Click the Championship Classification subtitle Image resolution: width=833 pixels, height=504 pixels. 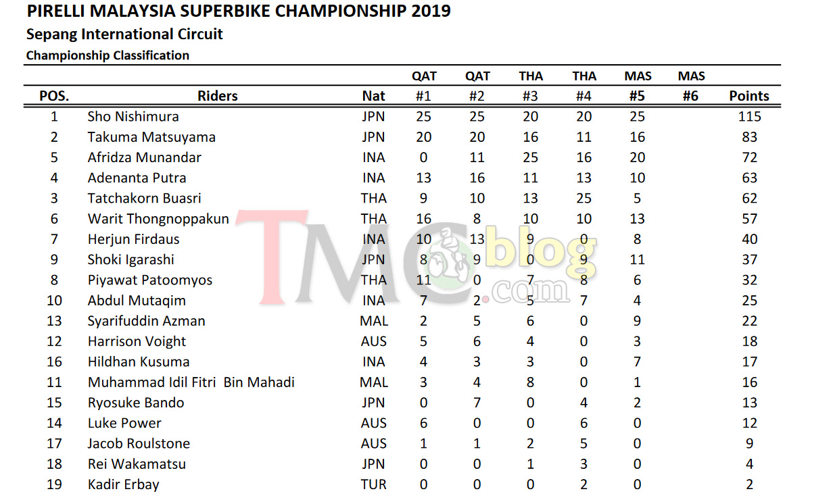[x=108, y=55]
